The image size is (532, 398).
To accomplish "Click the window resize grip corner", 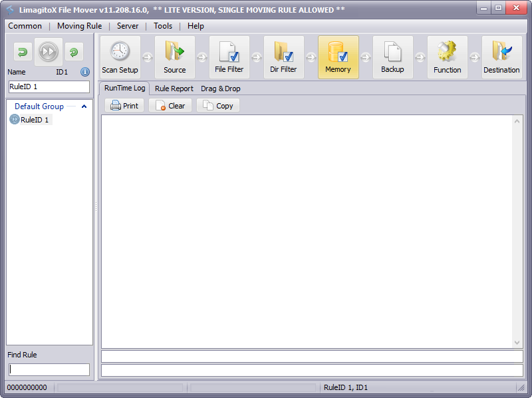I will coord(521,387).
